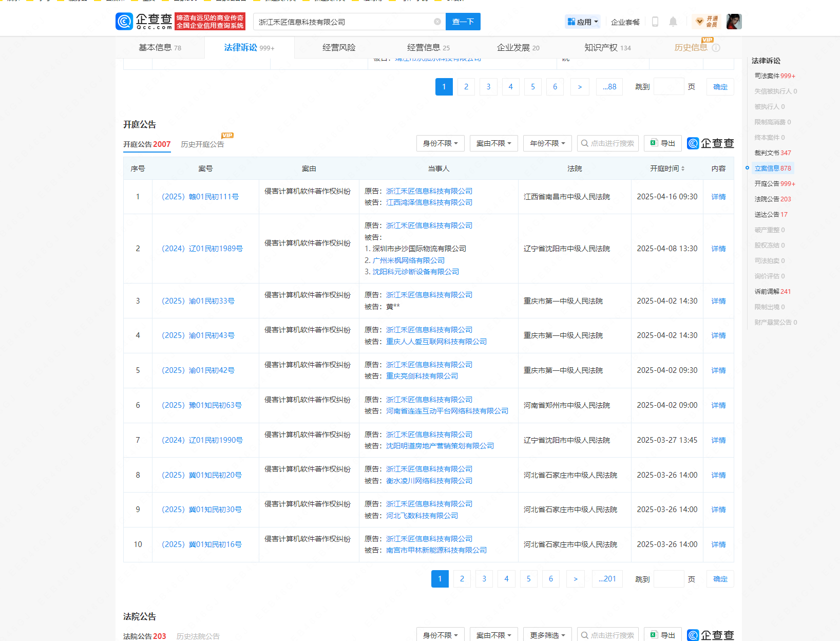
Task: Click court cell 江西省南昌市中级人民法院
Action: 567,197
